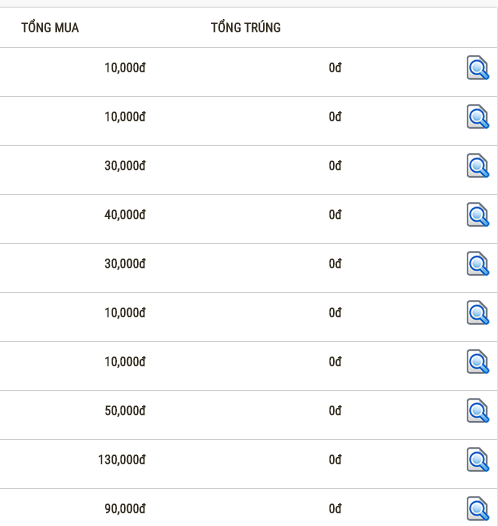
Task: Open magnifier icon in the 30,000đ row below 40,000đ
Action: (478, 264)
